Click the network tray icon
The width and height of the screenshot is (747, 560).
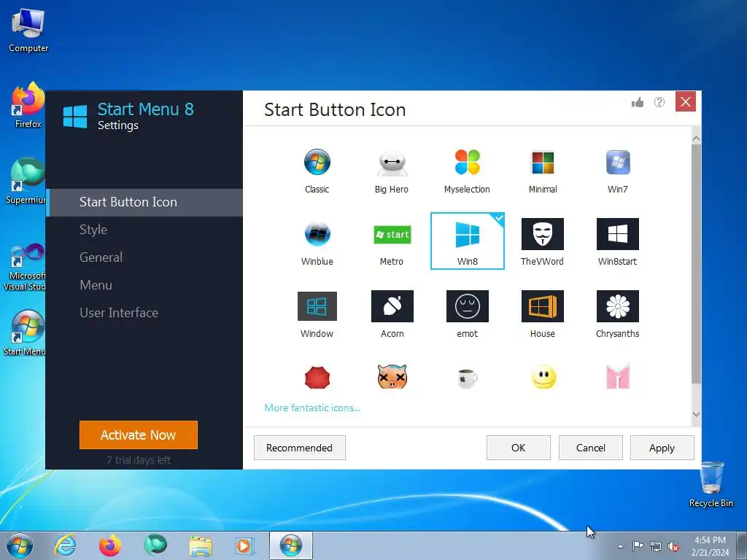[x=656, y=547]
